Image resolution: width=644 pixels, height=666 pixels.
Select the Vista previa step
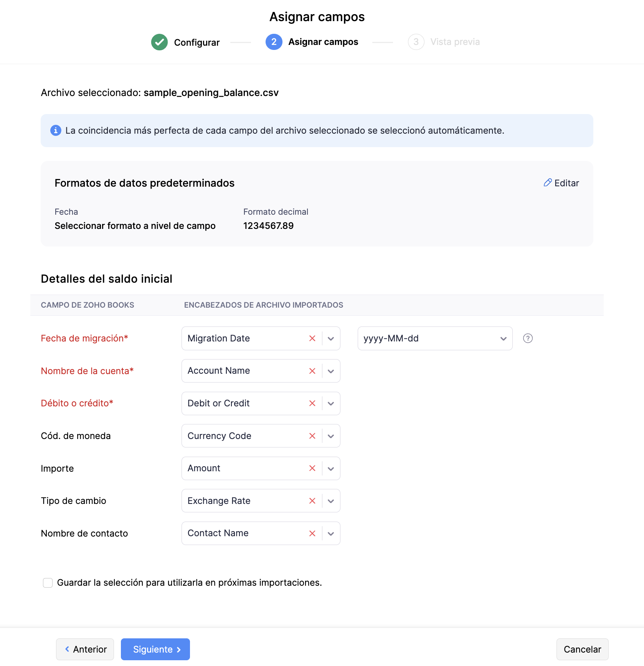coord(444,42)
